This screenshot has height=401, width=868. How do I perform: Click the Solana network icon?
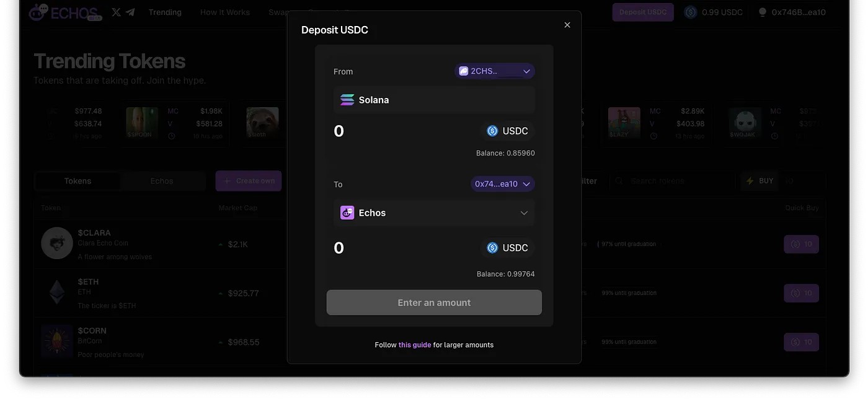pyautogui.click(x=347, y=100)
